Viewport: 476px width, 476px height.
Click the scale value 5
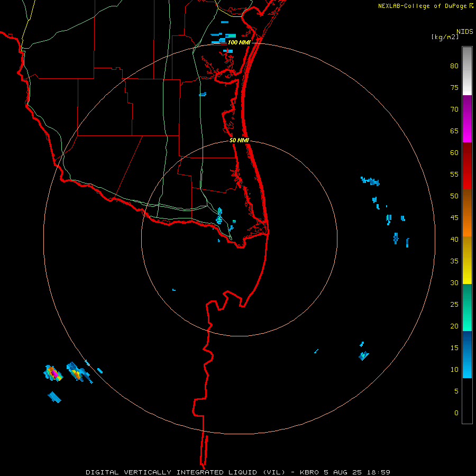click(456, 391)
